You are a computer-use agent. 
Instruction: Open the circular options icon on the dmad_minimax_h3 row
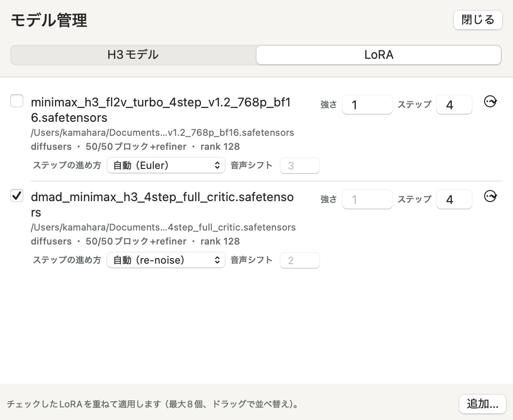[490, 196]
